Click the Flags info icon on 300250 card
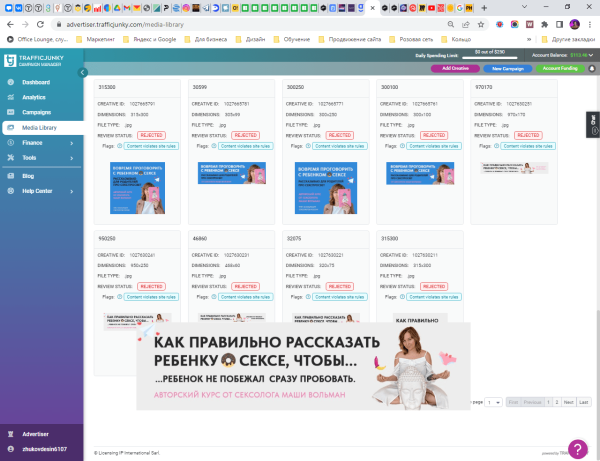Screen dimensions: 600x461 point(308,146)
